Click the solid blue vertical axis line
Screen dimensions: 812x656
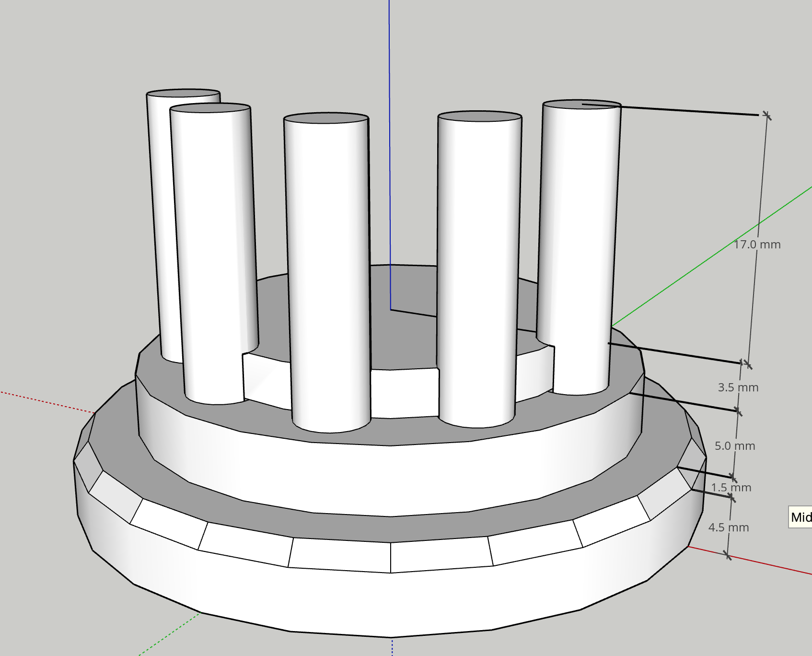(389, 144)
